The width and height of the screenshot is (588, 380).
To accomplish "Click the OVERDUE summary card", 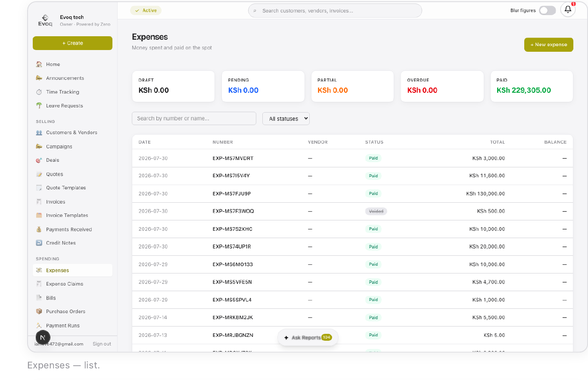I will [442, 86].
